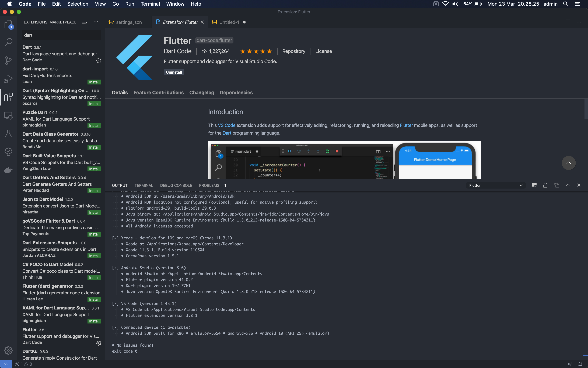Click the feedback icon in status bar

(570, 364)
